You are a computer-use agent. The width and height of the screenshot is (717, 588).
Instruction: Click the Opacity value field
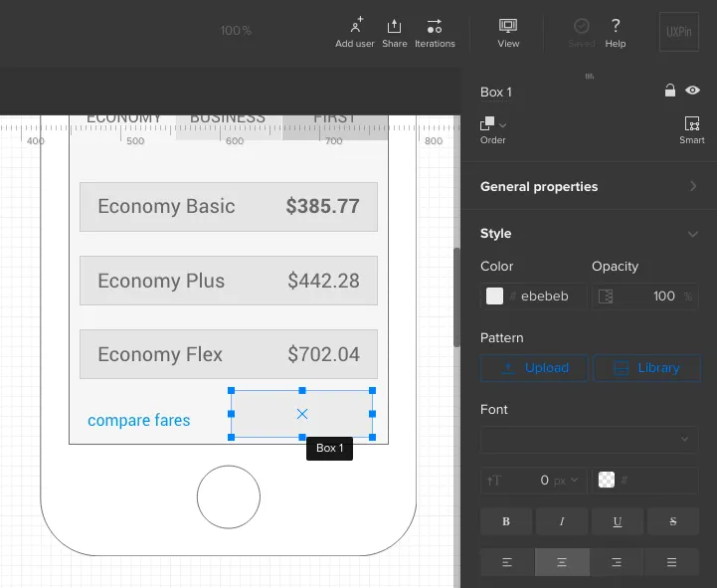pos(645,296)
